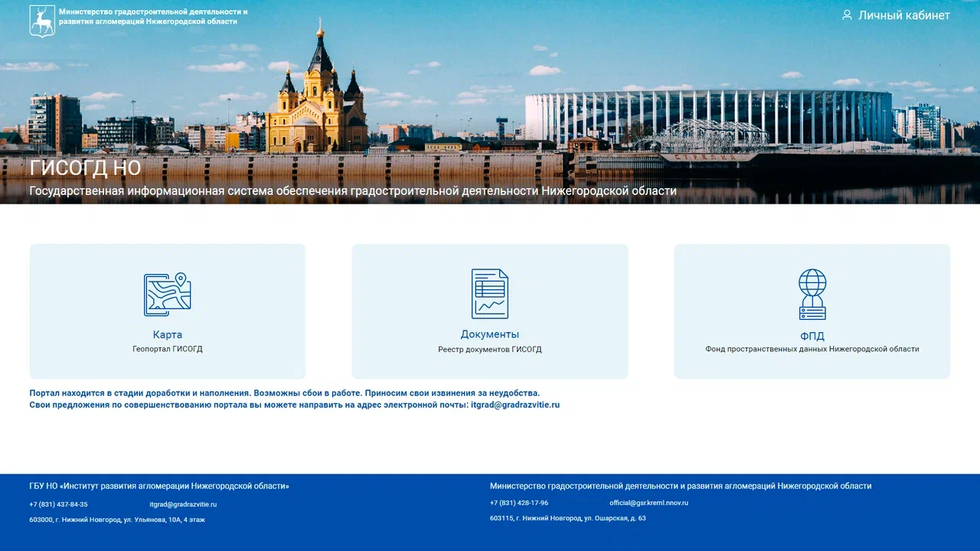Viewport: 980px width, 551px height.
Task: Click the footer email itgrad@gradrazvitie.ru
Action: coord(183,504)
